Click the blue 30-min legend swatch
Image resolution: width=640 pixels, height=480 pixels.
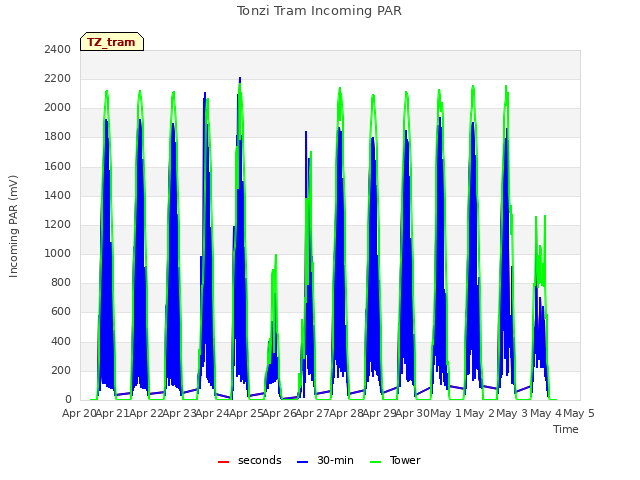pyautogui.click(x=302, y=462)
